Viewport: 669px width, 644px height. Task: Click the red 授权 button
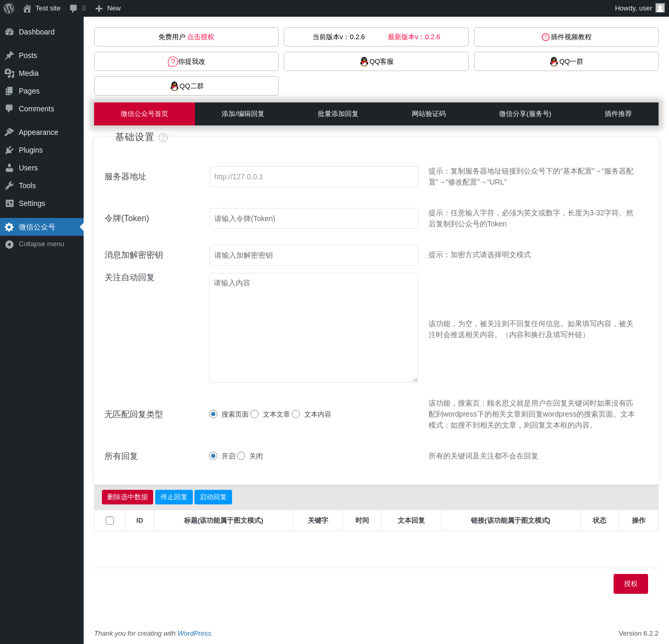click(631, 584)
